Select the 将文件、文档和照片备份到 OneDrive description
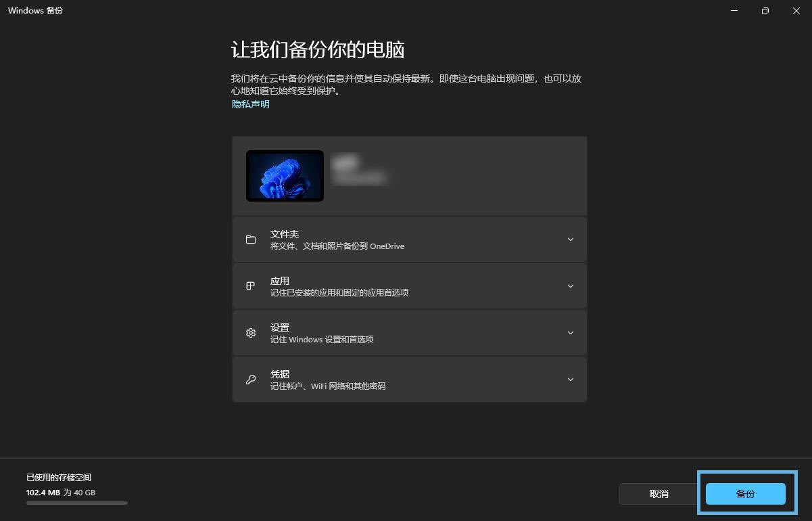812x521 pixels. (x=337, y=246)
